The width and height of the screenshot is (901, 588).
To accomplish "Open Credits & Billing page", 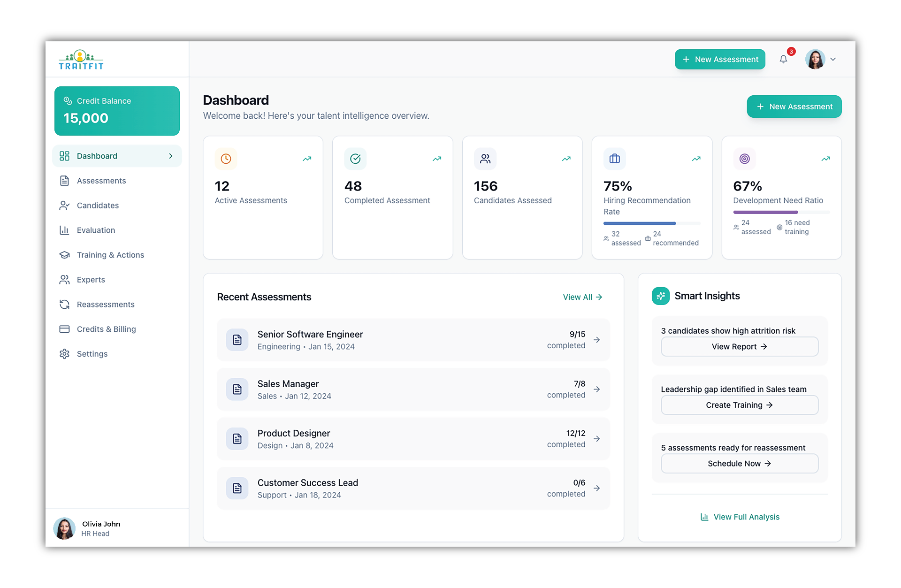I will point(117,329).
